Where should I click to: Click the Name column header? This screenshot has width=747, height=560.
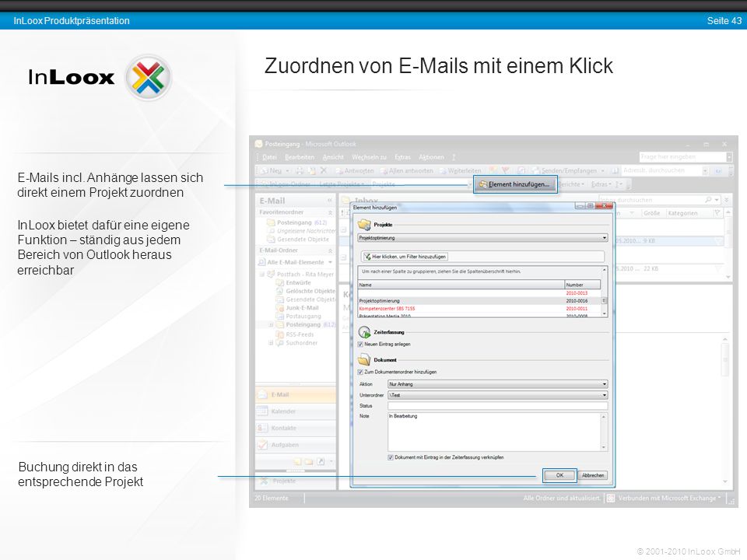pyautogui.click(x=461, y=285)
